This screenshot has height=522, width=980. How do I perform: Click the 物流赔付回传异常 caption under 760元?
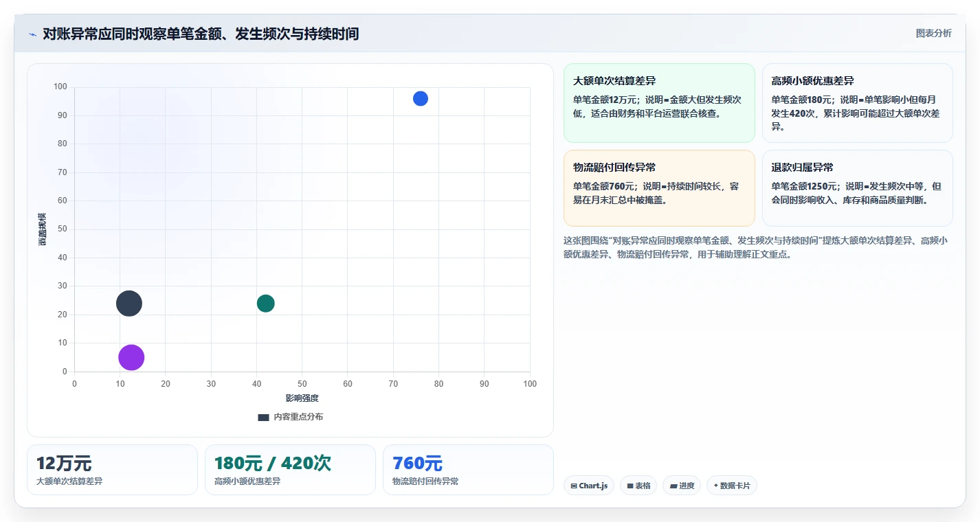425,481
